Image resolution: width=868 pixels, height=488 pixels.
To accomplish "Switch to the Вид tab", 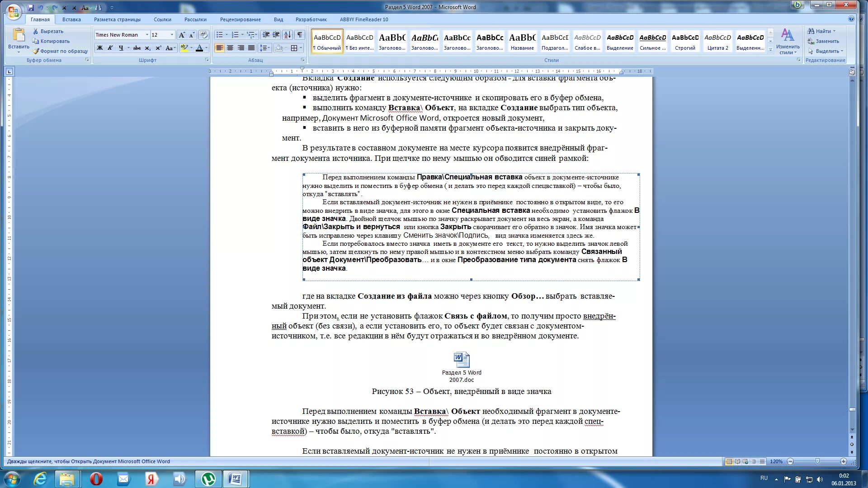I will [x=278, y=19].
